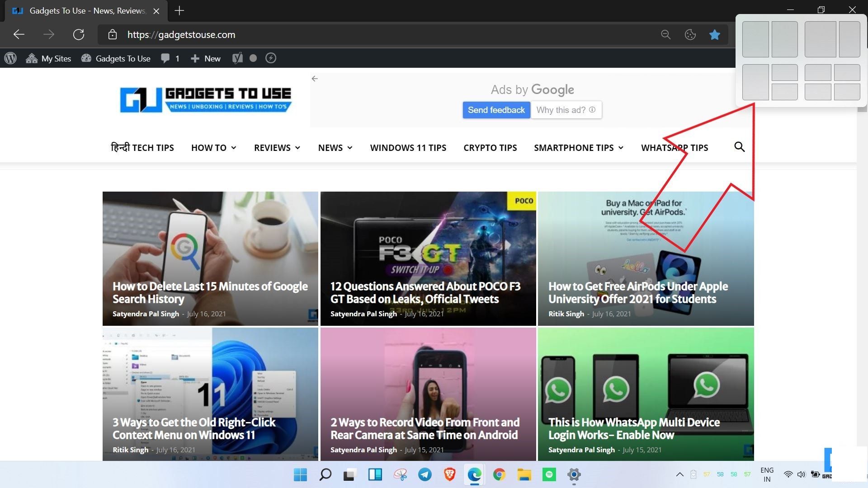This screenshot has width=868, height=488.
Task: Open Microsoft Edge from taskbar
Action: (474, 474)
